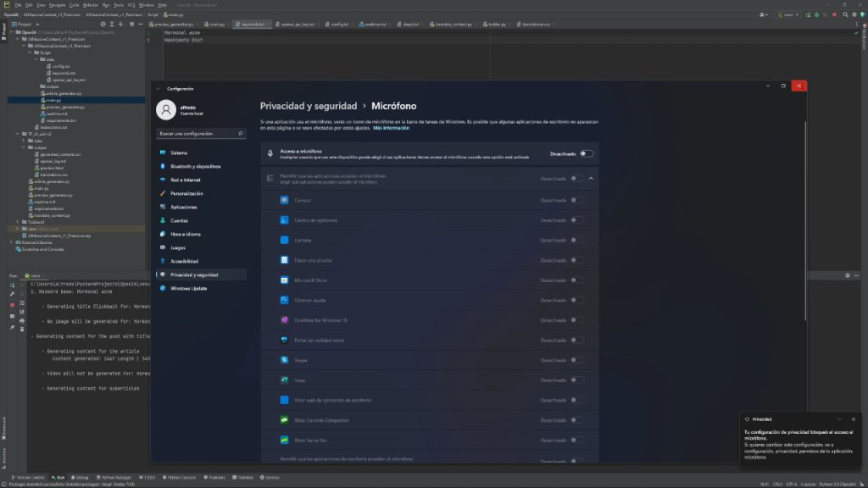The height and width of the screenshot is (488, 868).
Task: Open Personalización settings
Action: (201, 194)
